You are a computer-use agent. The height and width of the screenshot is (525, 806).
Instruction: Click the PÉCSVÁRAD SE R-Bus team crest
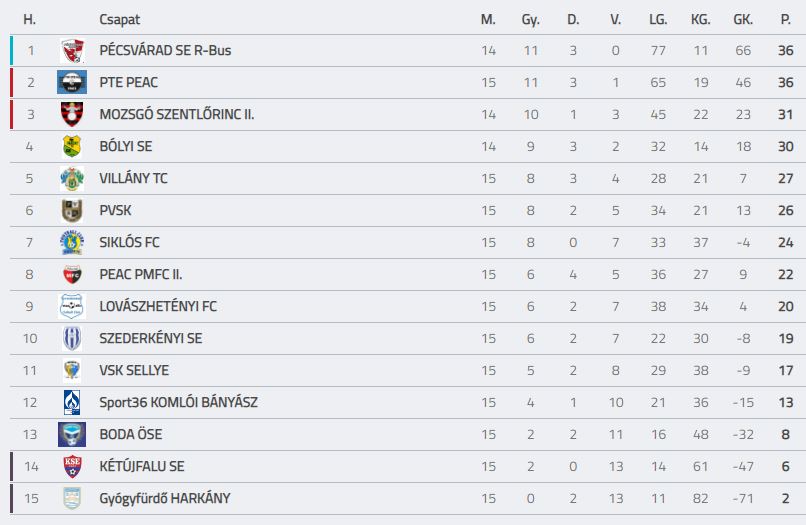(72, 50)
